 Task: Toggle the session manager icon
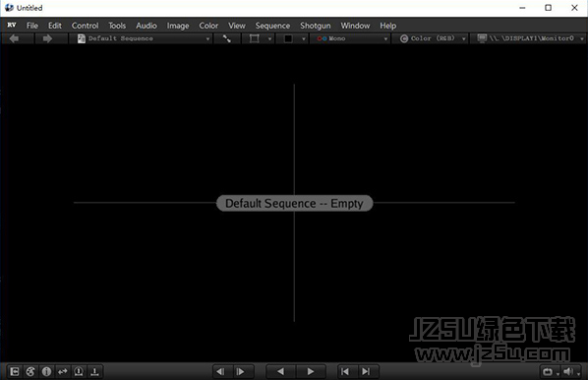[14, 372]
